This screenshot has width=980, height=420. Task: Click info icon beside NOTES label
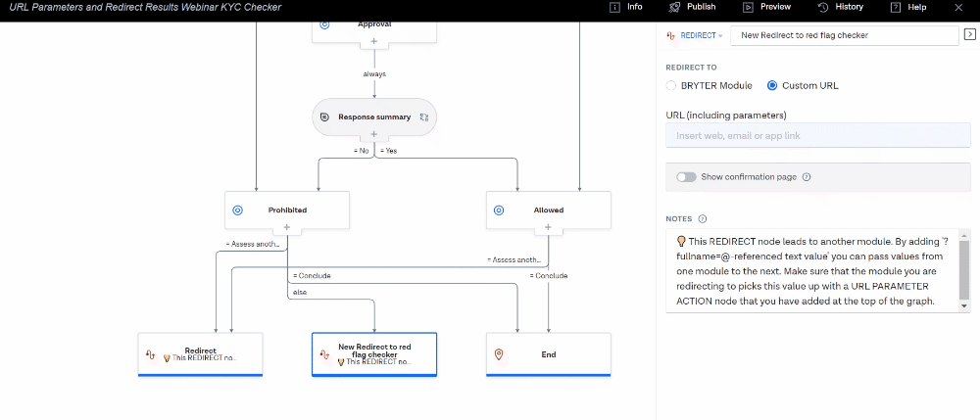pyautogui.click(x=703, y=219)
